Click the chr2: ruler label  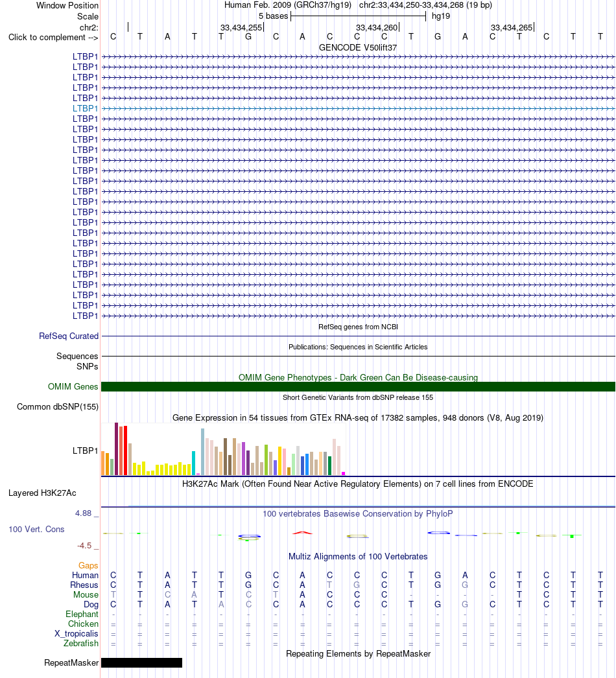point(89,28)
